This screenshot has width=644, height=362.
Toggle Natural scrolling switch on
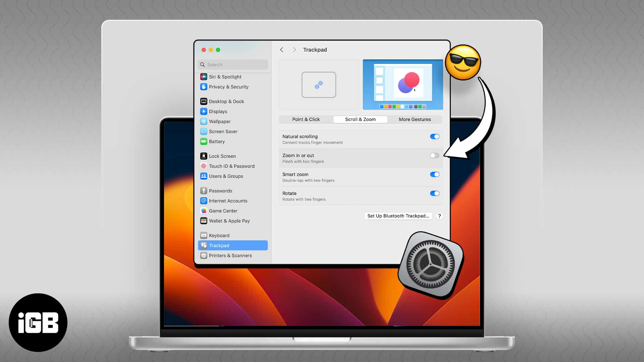tap(434, 136)
